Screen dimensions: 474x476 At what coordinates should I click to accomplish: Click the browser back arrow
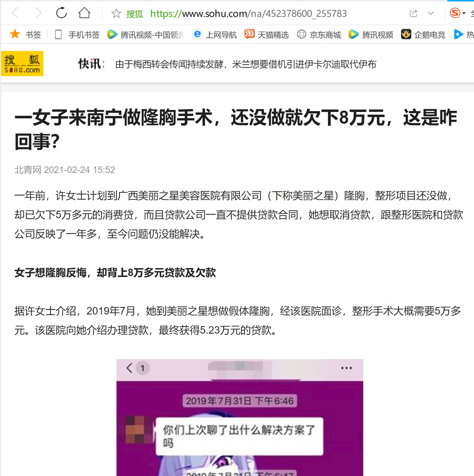click(x=15, y=13)
